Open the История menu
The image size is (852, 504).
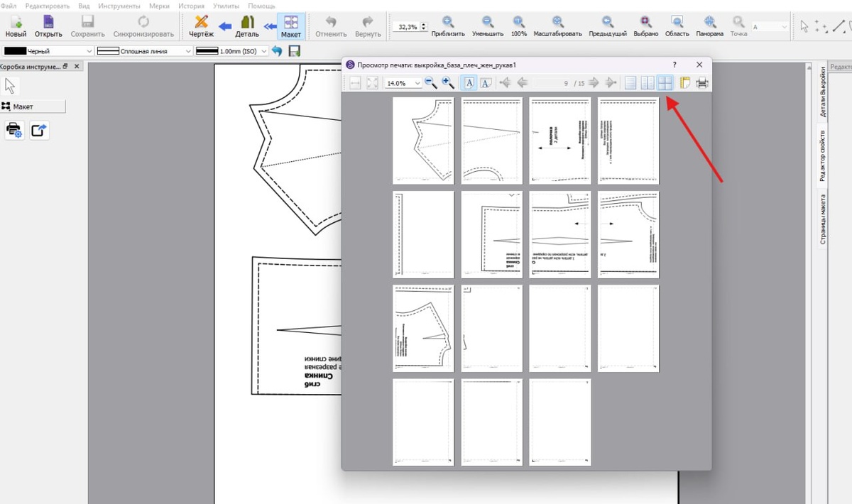tap(191, 5)
